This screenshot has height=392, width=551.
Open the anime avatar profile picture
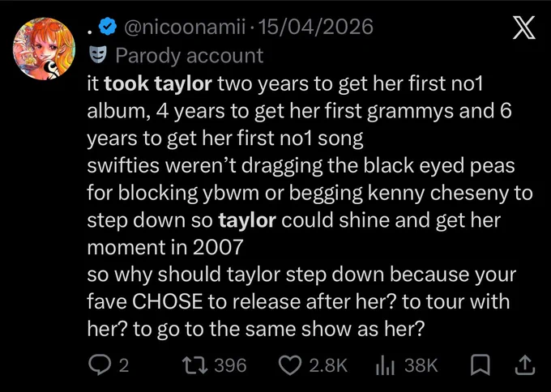click(x=44, y=49)
